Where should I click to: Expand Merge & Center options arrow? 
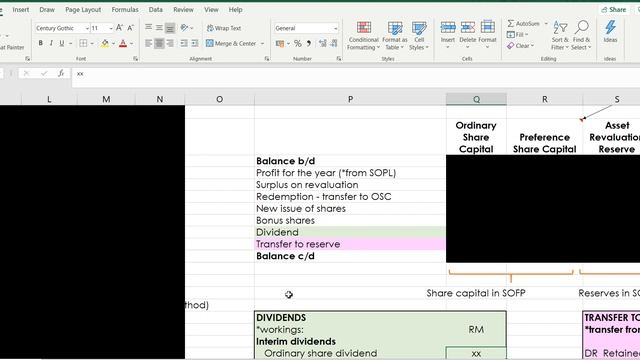click(x=262, y=43)
